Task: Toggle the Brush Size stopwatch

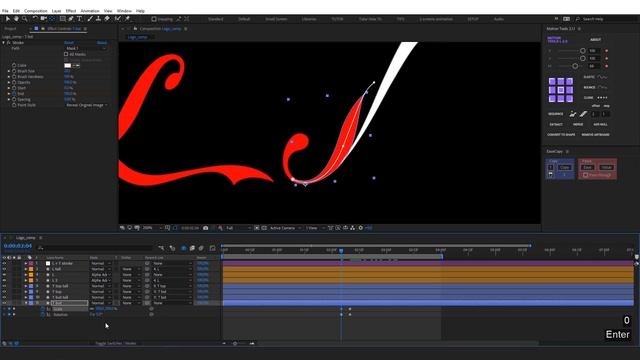Action: point(14,71)
